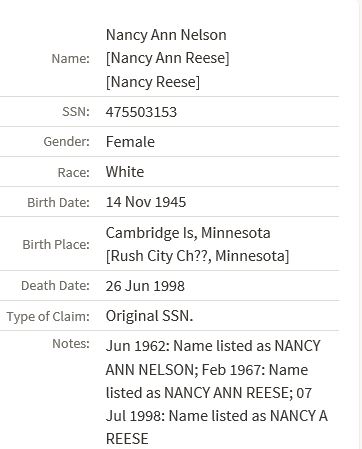362x449 pixels.
Task: Click the Death Date label
Action: click(56, 286)
